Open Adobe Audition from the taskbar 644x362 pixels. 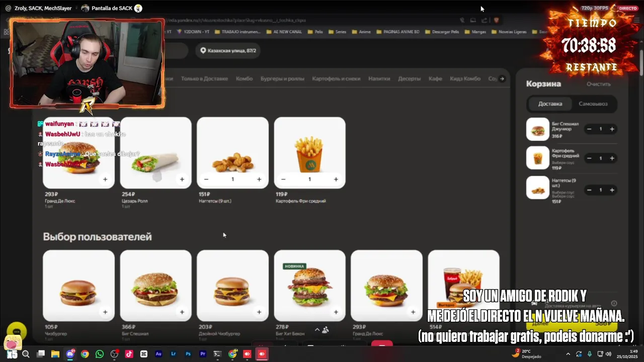click(158, 354)
